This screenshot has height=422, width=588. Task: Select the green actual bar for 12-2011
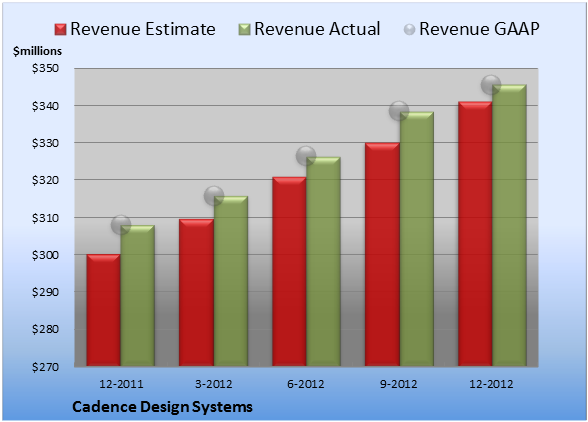138,296
